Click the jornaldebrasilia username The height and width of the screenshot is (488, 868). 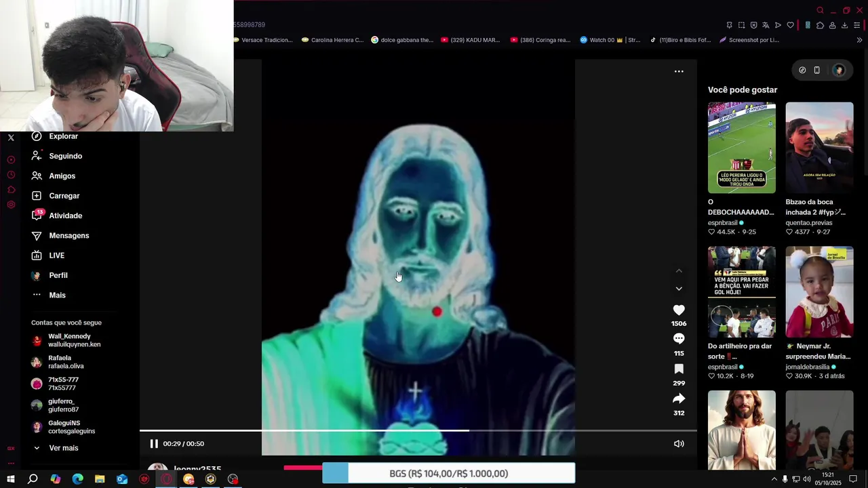point(808,367)
